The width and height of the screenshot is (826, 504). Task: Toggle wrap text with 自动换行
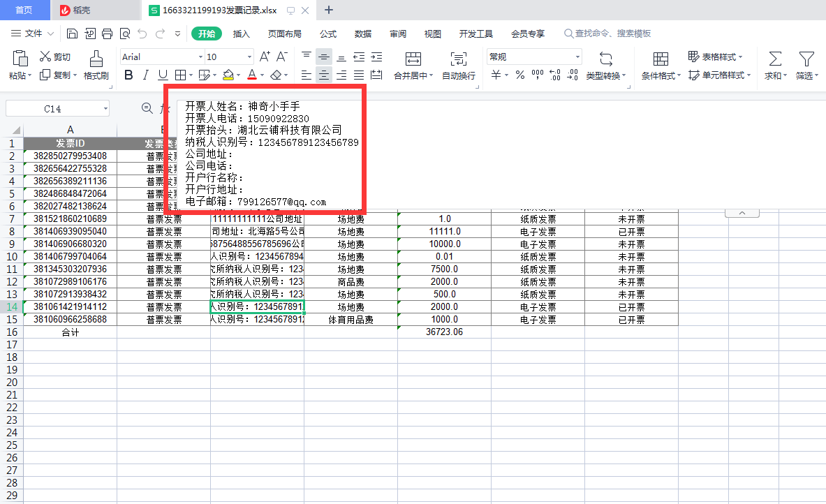458,67
